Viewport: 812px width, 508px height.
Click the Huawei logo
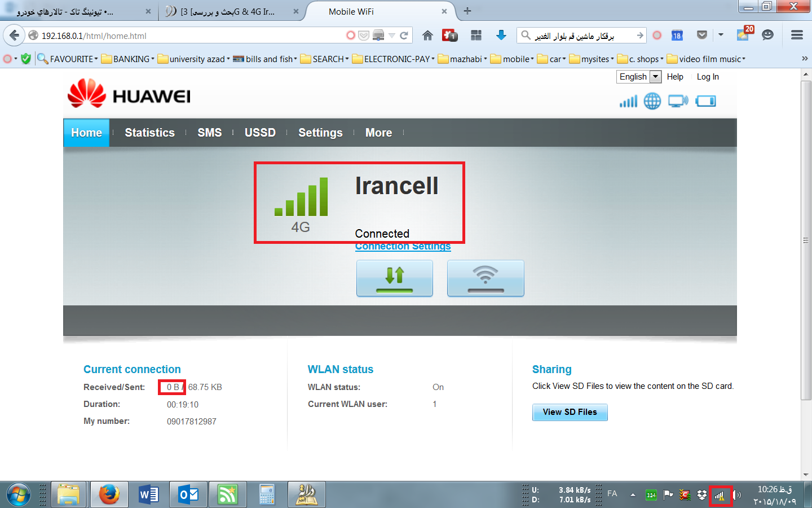(x=129, y=94)
